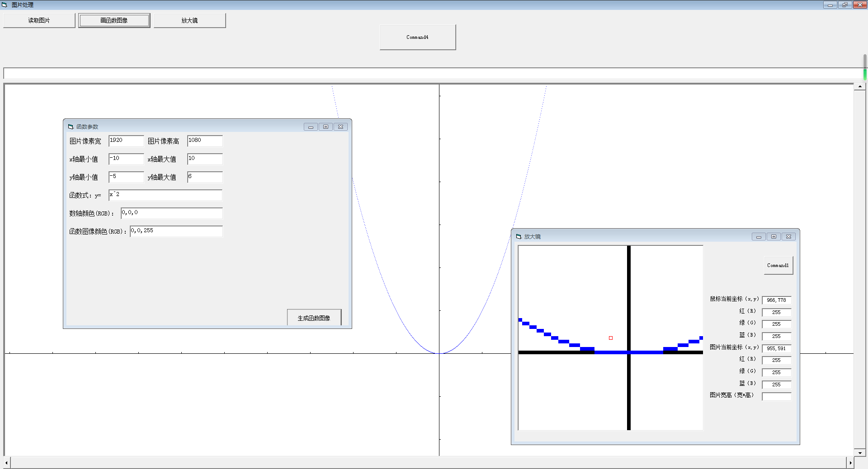Click the vertical scrollbar up arrow
The image size is (868, 469).
859,86
